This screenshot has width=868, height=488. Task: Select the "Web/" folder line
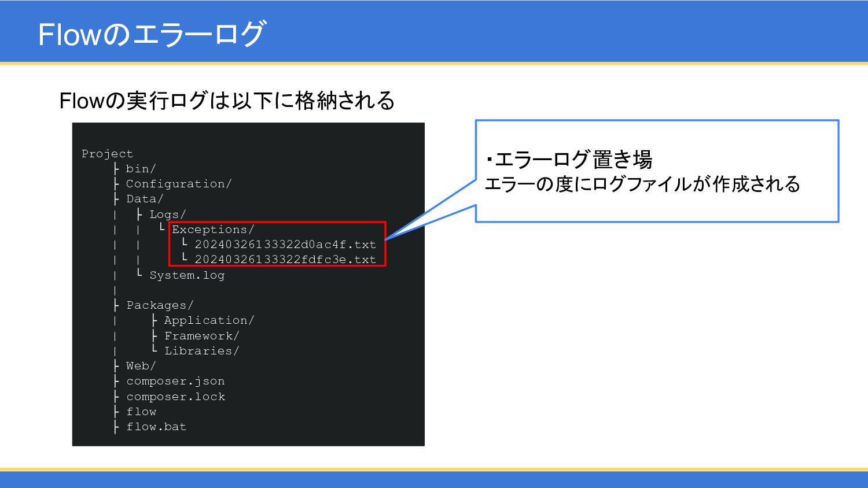click(141, 366)
